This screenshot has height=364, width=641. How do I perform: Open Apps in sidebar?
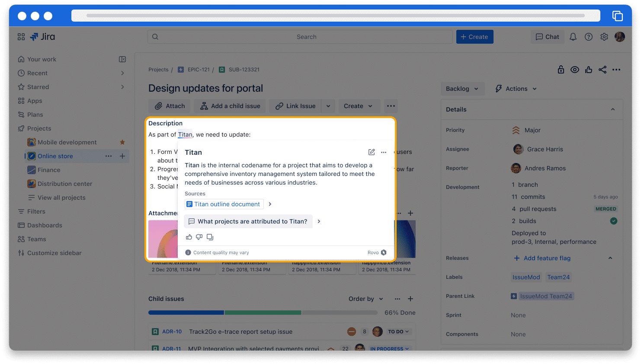[35, 101]
